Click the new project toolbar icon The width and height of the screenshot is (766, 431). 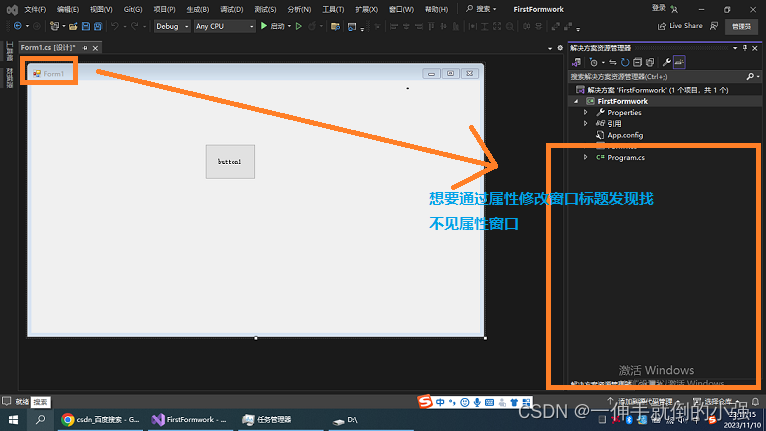[54, 26]
